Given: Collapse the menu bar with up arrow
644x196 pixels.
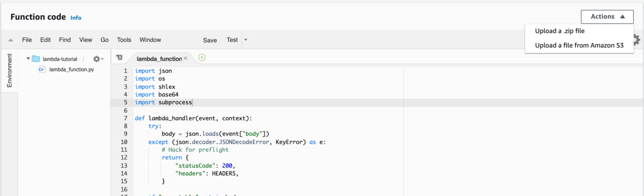Looking at the screenshot, I should pos(11,40).
